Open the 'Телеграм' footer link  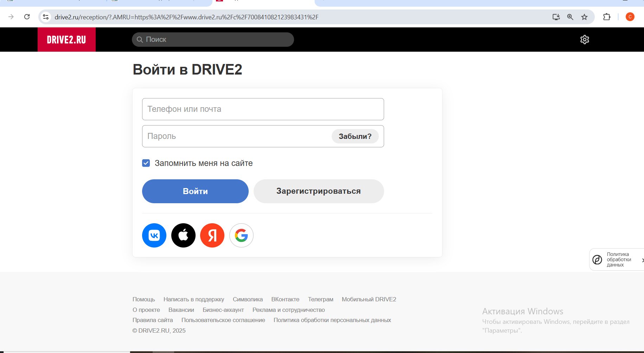coord(321,299)
